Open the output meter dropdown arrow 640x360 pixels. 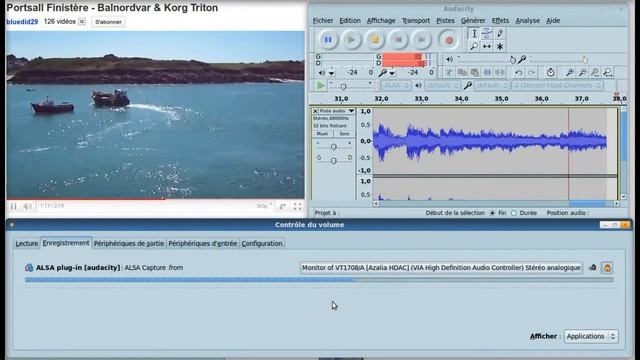point(331,73)
